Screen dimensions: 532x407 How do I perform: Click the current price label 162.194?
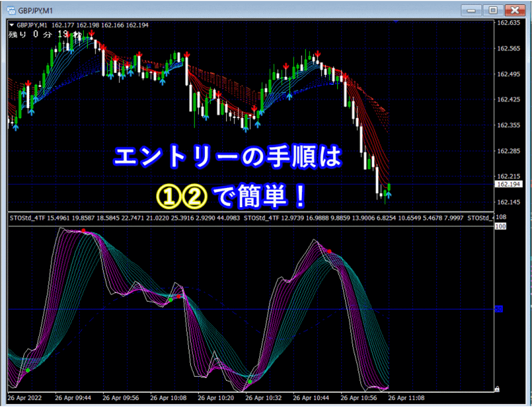[x=507, y=184]
